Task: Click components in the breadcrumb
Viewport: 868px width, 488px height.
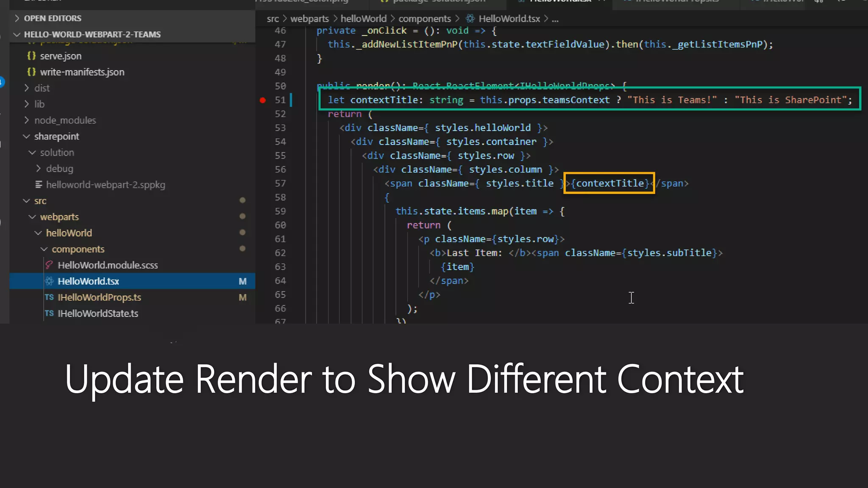Action: [x=425, y=19]
